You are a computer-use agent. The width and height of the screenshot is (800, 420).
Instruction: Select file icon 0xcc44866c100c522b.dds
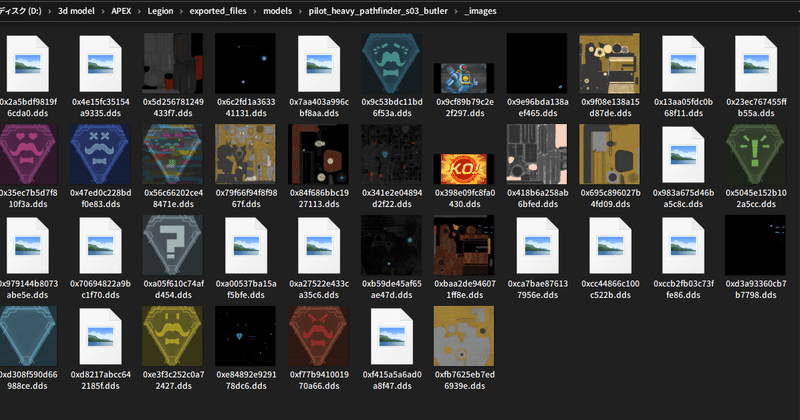point(610,245)
